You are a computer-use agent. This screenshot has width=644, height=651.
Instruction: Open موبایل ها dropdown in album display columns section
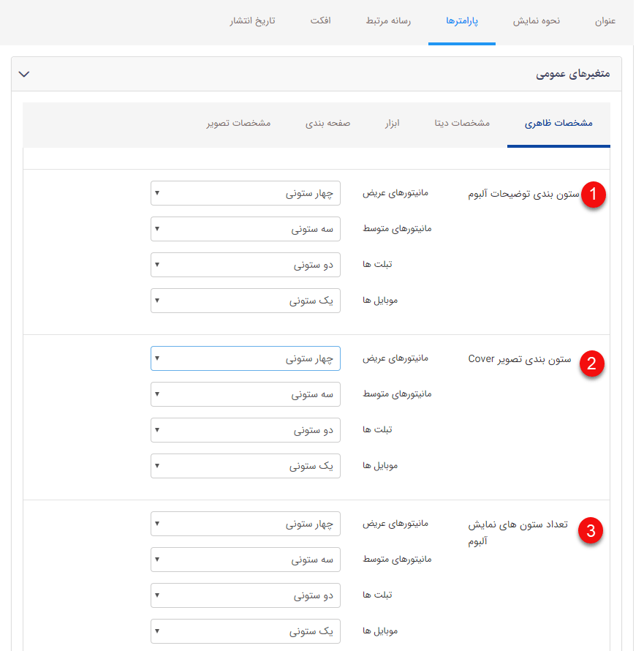pos(245,631)
